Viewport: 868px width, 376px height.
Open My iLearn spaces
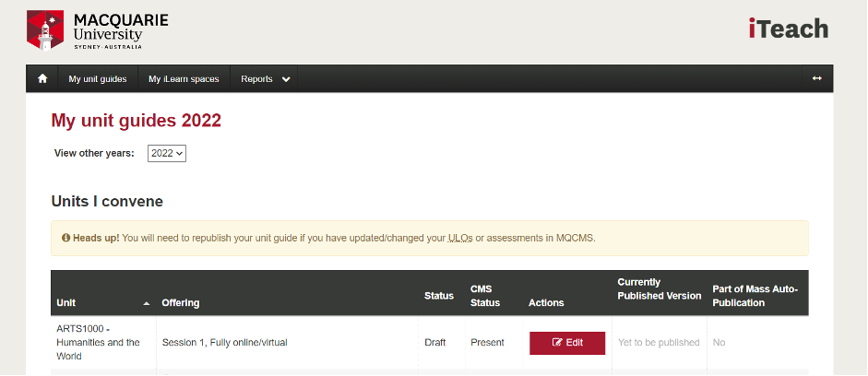[x=184, y=79]
